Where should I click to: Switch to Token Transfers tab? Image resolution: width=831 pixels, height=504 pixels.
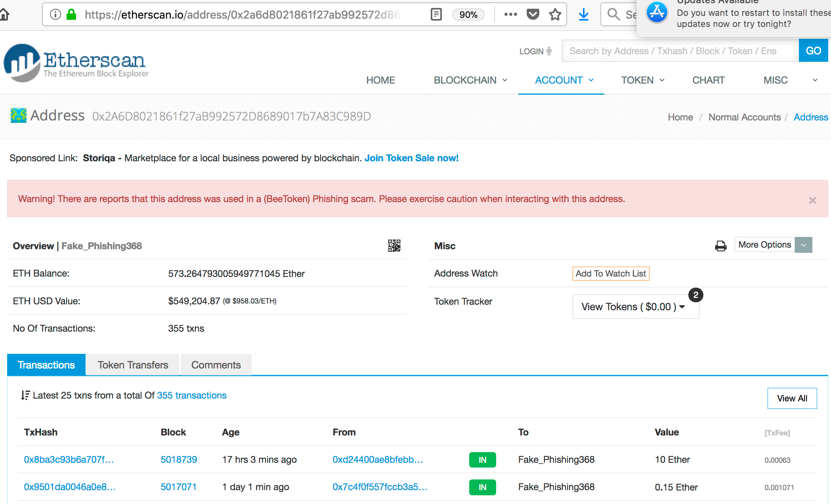pos(133,365)
